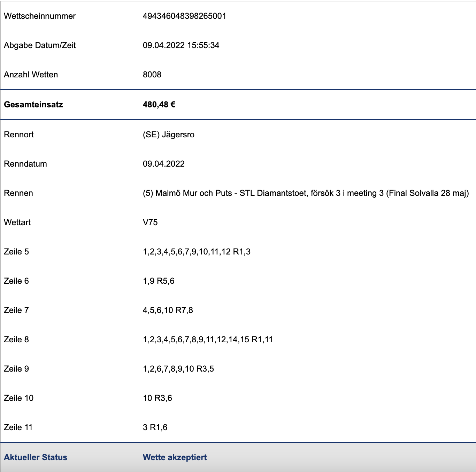Select the picks 3 R1,6
Viewport: 476px width, 472px height.
point(155,427)
